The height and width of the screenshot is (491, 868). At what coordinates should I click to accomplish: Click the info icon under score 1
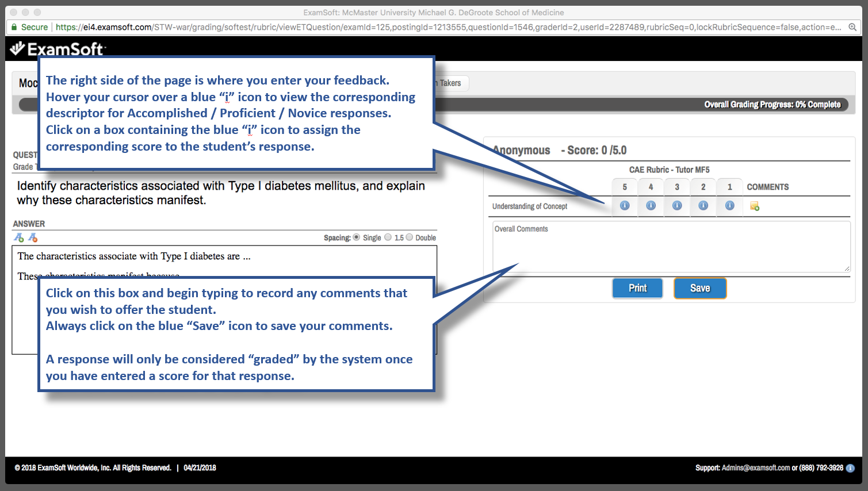[729, 206]
